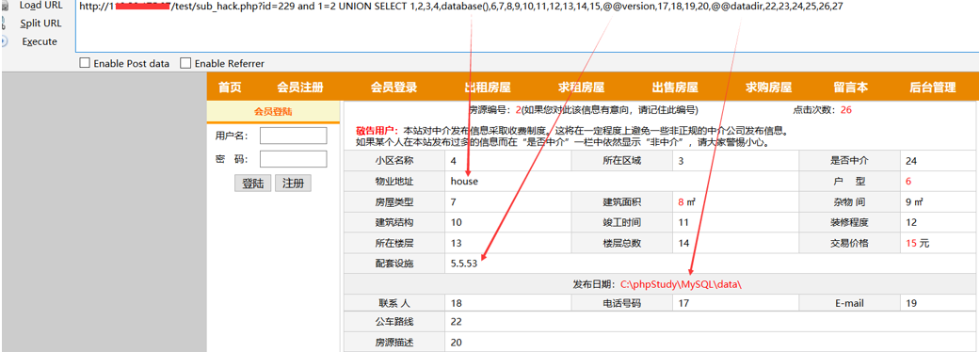The image size is (980, 352).
Task: Click the 交易价格 label cell
Action: click(x=849, y=243)
